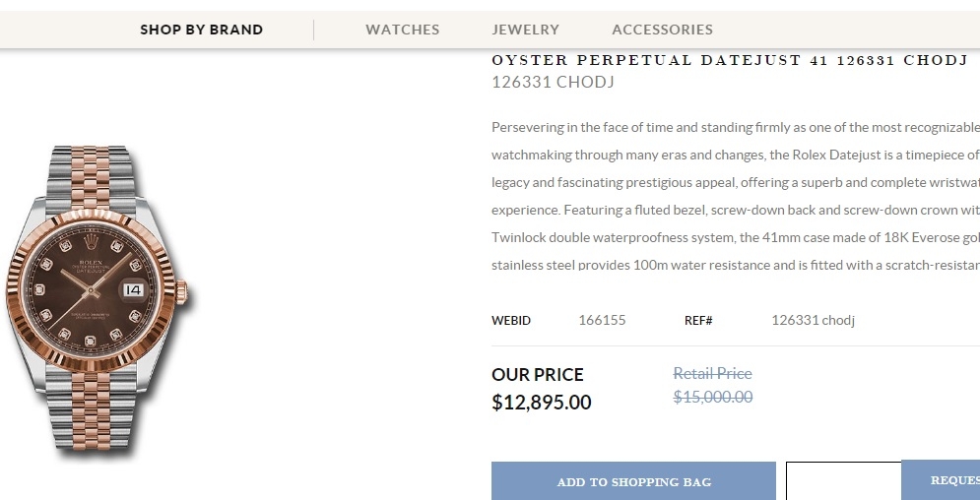Click the product description paragraph
This screenshot has width=980, height=500.
[735, 196]
